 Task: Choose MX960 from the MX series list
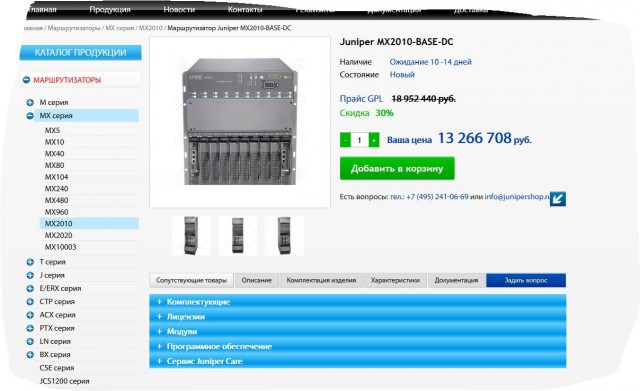point(56,212)
